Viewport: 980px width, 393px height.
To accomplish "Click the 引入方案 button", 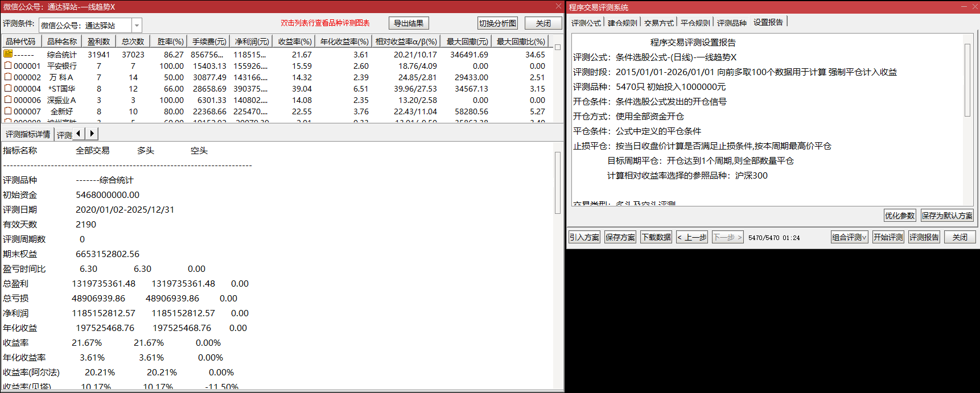I will tap(584, 237).
